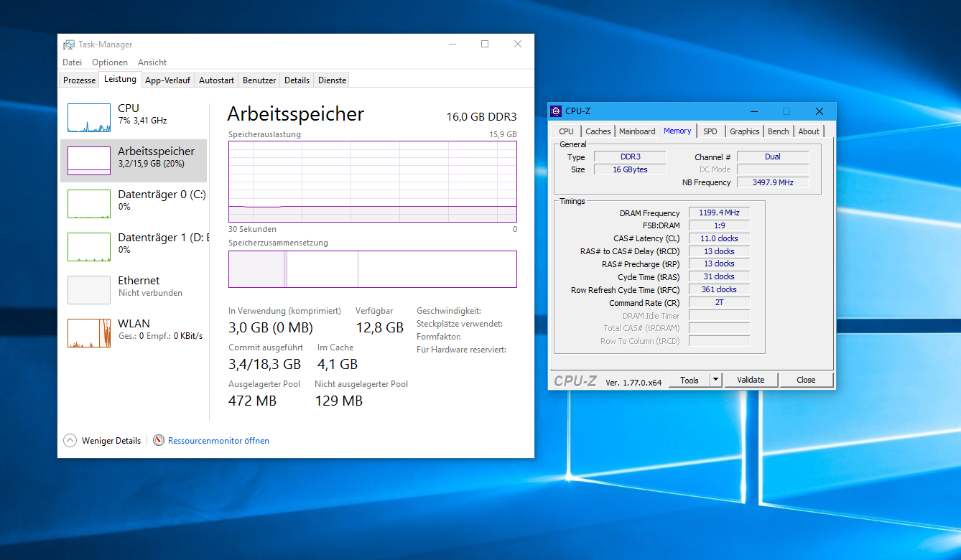Click the Commit value 3,4/18,3 GB
961x560 pixels.
coord(264,364)
